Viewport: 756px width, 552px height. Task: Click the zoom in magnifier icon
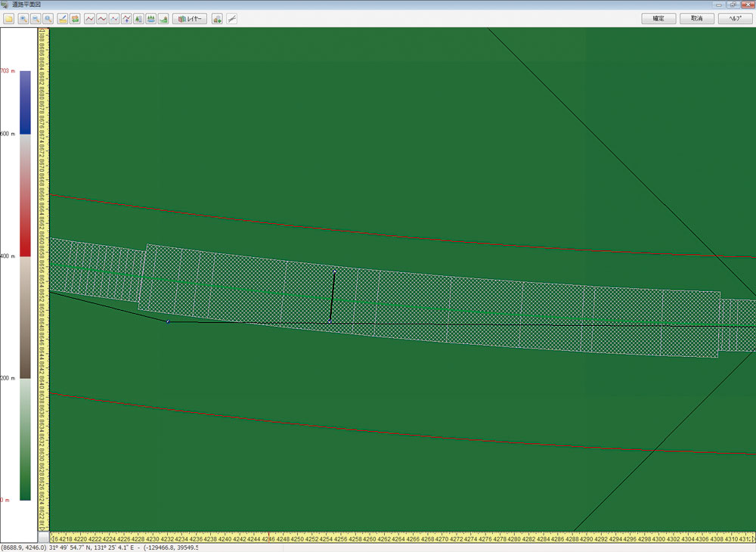(23, 19)
